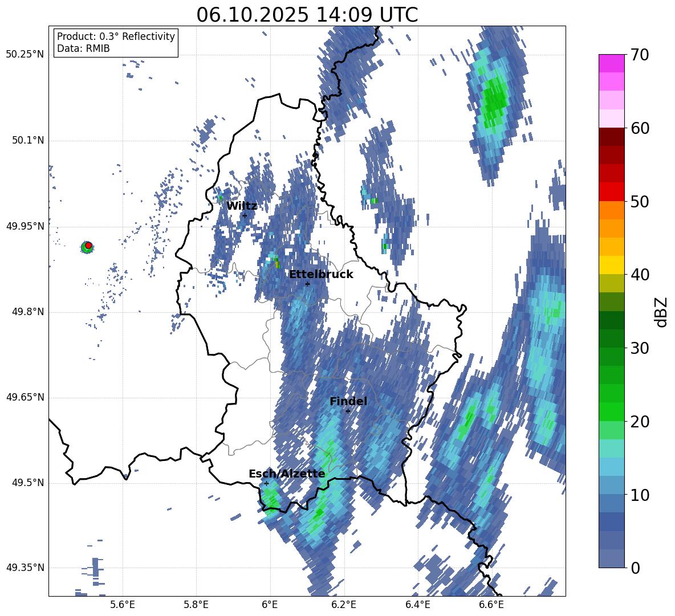The height and width of the screenshot is (616, 675).
Task: Click the Esch/Alzette location cross marker
Action: [x=266, y=483]
